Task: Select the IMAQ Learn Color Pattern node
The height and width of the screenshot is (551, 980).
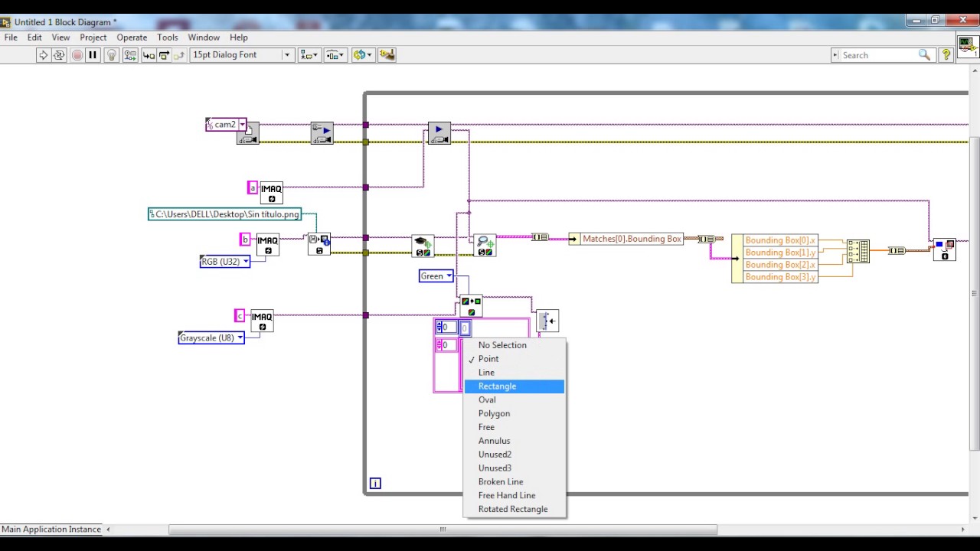Action: (423, 246)
